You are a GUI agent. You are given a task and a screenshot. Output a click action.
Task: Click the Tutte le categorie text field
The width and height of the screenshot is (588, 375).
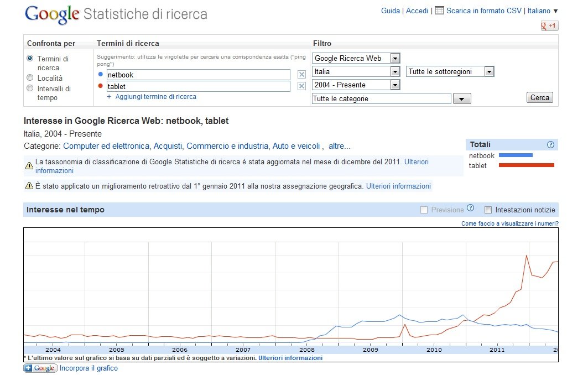(381, 98)
